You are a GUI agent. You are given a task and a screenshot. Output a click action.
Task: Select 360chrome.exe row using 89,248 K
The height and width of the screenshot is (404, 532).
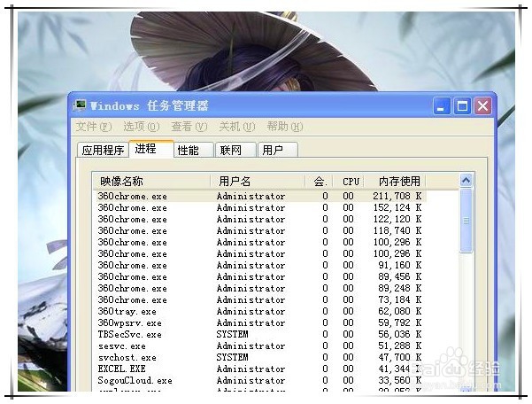[259, 288]
